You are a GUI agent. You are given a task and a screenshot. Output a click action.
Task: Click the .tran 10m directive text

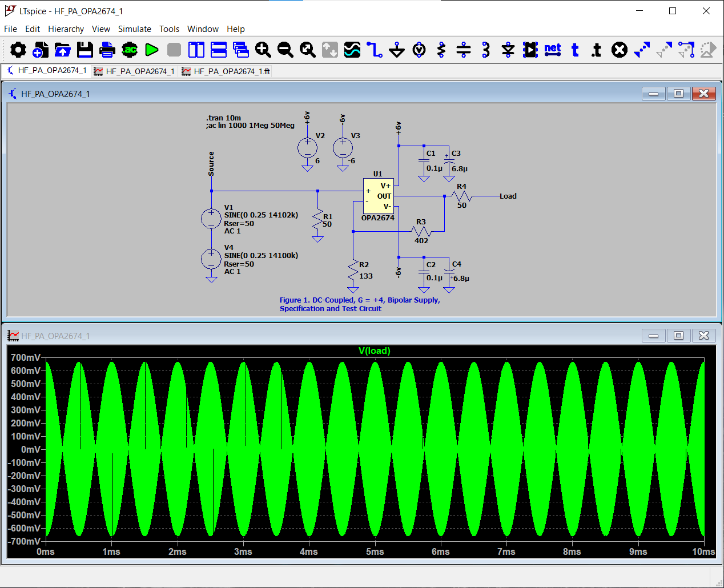tap(224, 118)
